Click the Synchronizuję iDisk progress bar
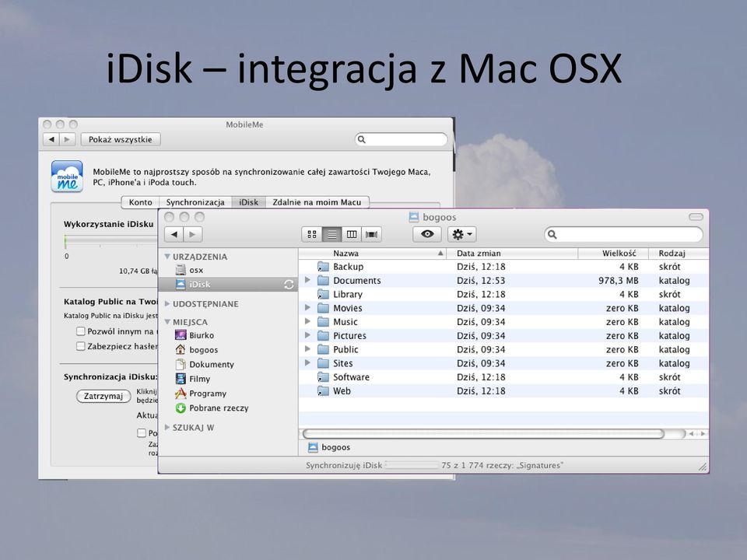The width and height of the screenshot is (747, 560). 411,465
